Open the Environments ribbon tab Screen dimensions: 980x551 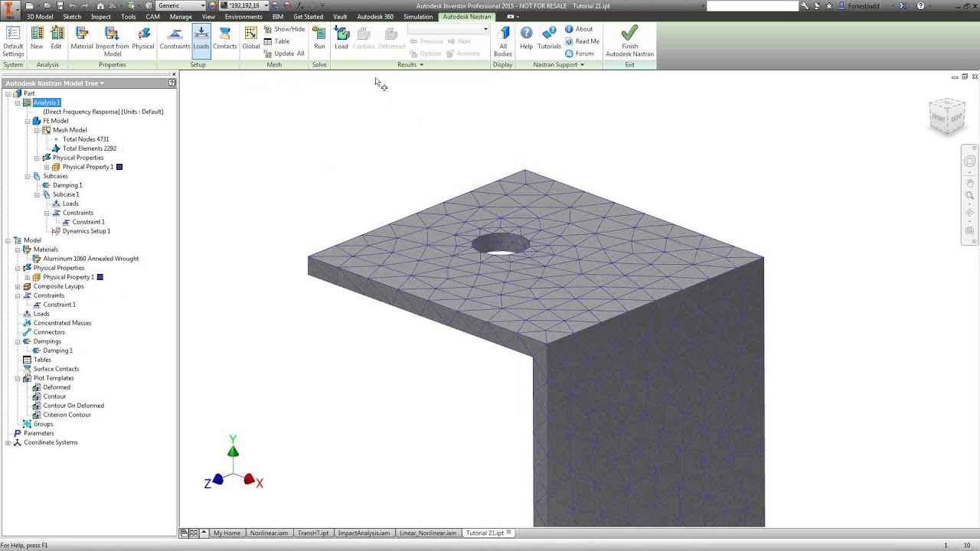[243, 17]
